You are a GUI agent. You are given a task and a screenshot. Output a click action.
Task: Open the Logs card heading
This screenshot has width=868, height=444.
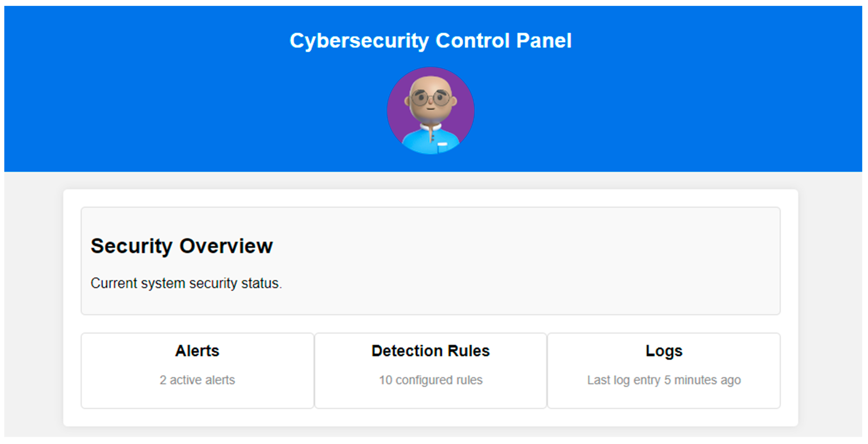pyautogui.click(x=664, y=351)
